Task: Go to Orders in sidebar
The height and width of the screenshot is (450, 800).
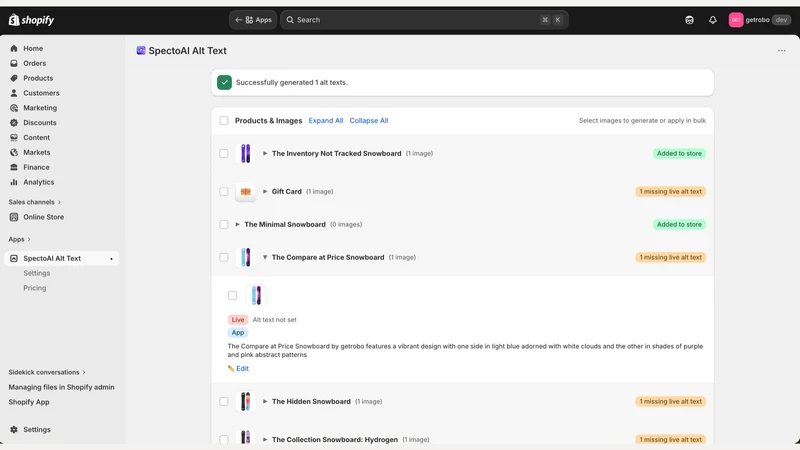Action: pyautogui.click(x=35, y=63)
